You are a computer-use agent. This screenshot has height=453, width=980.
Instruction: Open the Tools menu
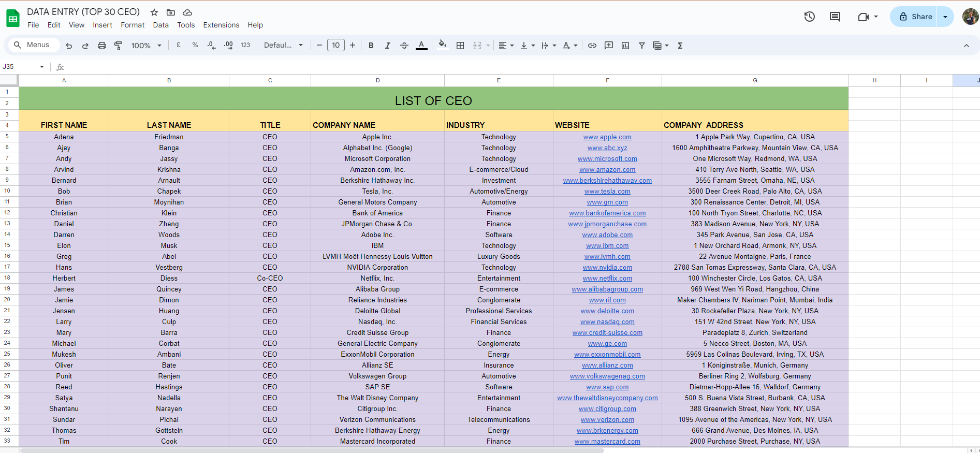coord(186,25)
